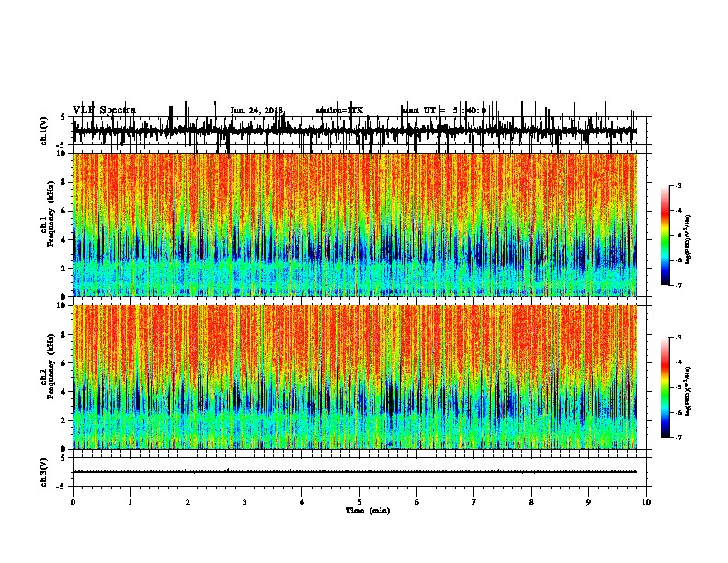Click the "5" tick of ch.3 voltage axis
This screenshot has width=728, height=563.
pyautogui.click(x=63, y=457)
